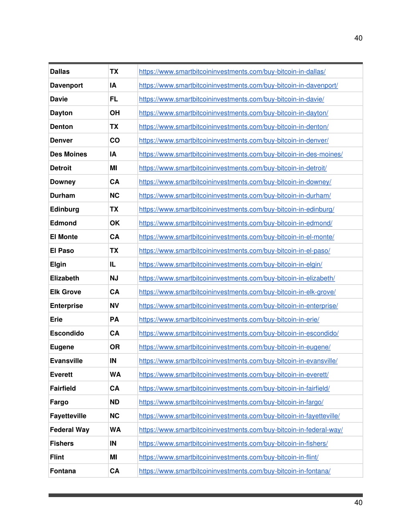Open the buy-bitcoin-in-davenport link
The width and height of the screenshot is (411, 532).
click(238, 86)
